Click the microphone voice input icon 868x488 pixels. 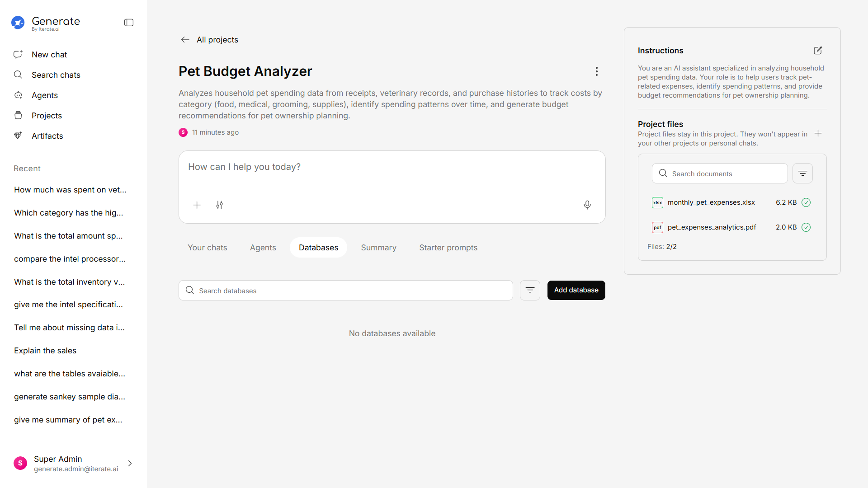pyautogui.click(x=587, y=205)
